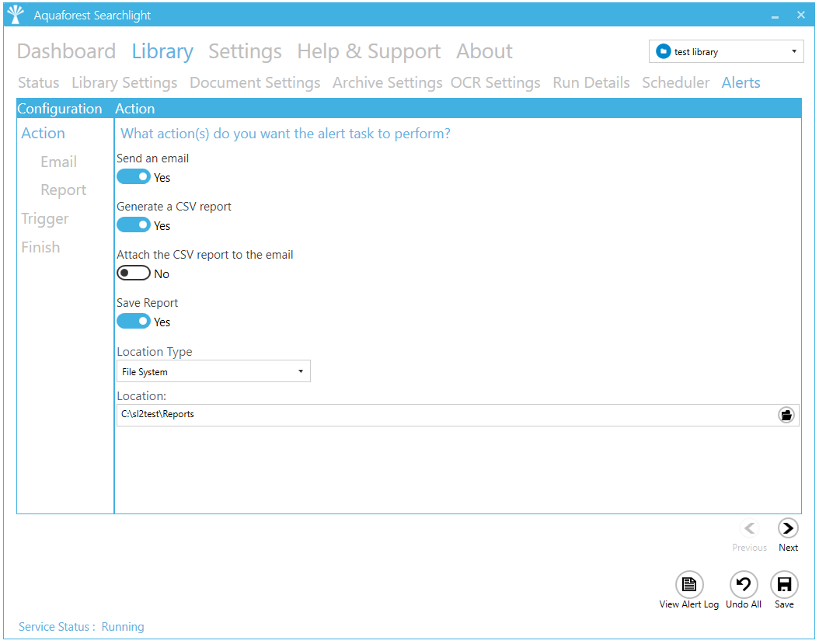Click the Location path text field

click(443, 415)
